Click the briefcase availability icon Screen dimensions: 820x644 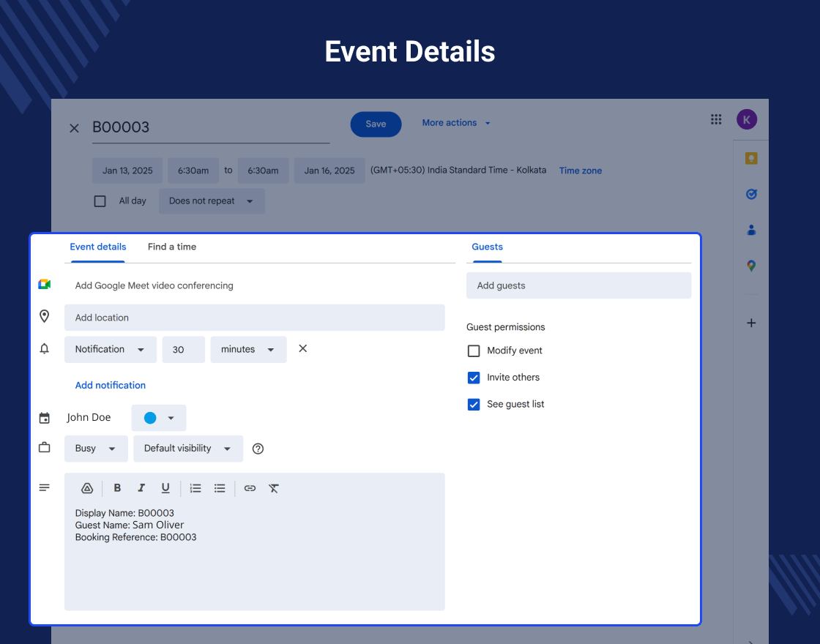click(x=45, y=448)
